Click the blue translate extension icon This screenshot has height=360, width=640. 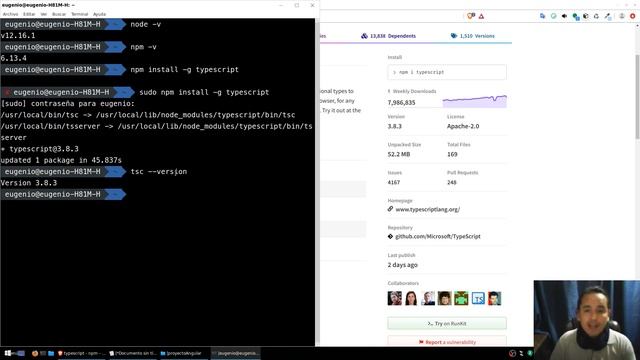tap(542, 16)
